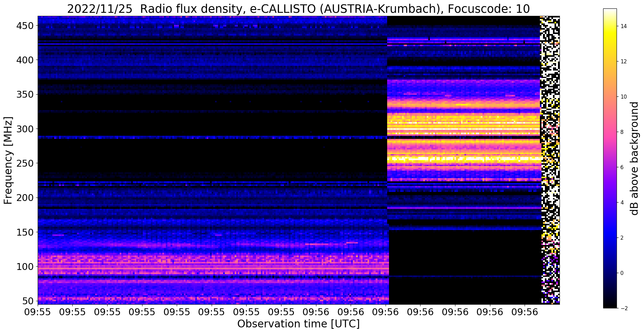Image resolution: width=644 pixels, height=333 pixels.
Task: Click the first 09:55 time tick label
Action: (x=38, y=312)
